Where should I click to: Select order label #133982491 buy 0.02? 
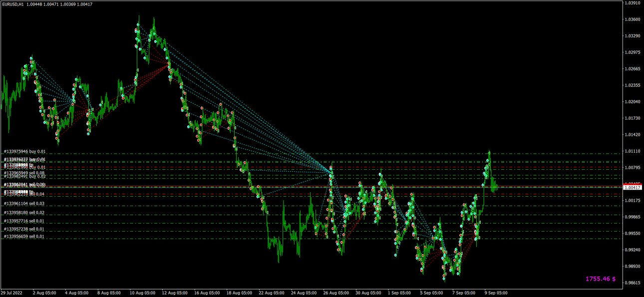[25, 177]
